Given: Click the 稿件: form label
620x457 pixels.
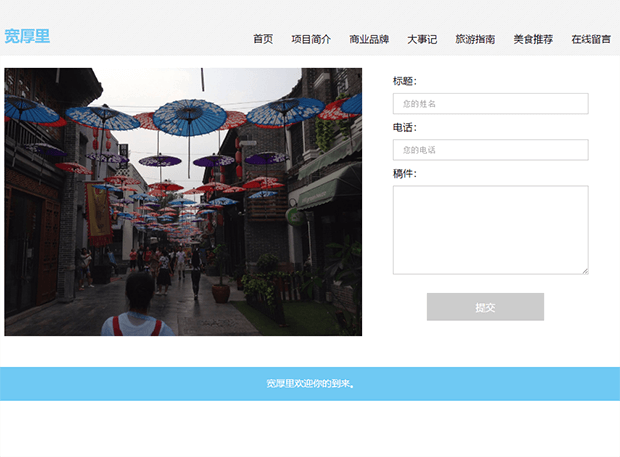Looking at the screenshot, I should coord(405,174).
